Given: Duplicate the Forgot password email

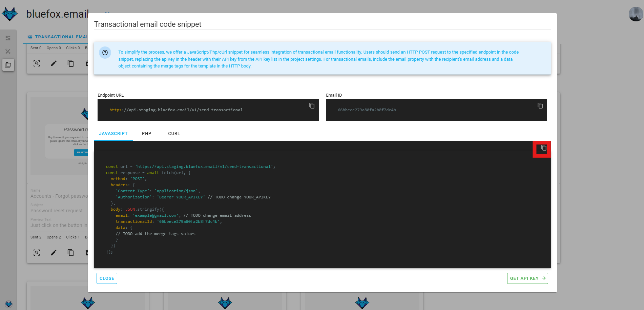Looking at the screenshot, I should coord(70,253).
